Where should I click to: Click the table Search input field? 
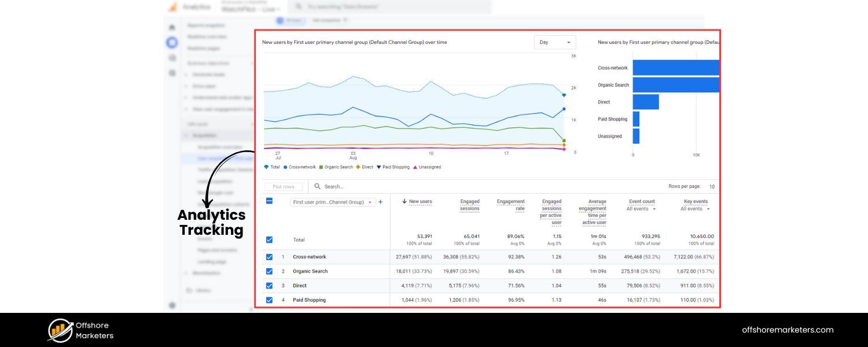(x=347, y=186)
